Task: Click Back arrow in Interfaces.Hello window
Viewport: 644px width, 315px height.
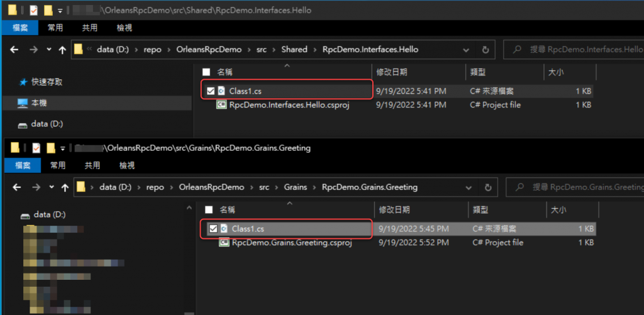Action: 14,50
